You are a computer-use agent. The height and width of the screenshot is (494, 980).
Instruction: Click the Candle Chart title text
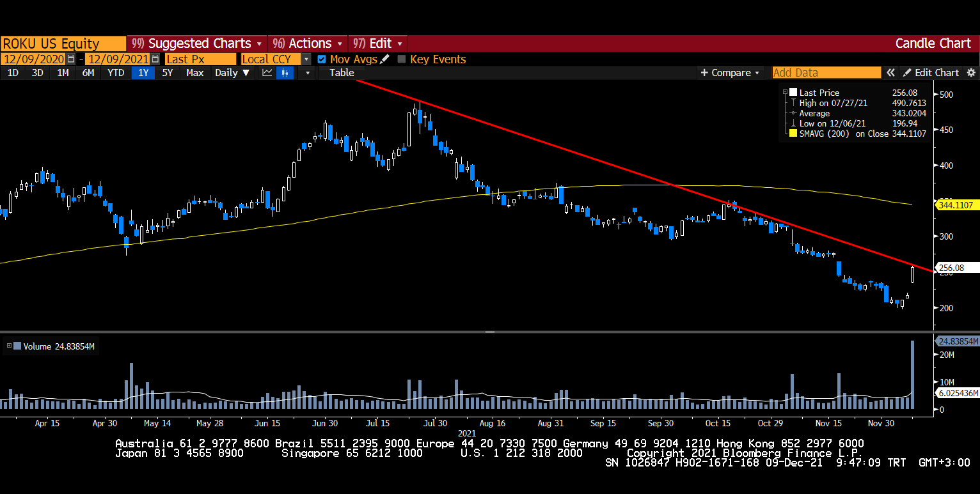[x=933, y=43]
